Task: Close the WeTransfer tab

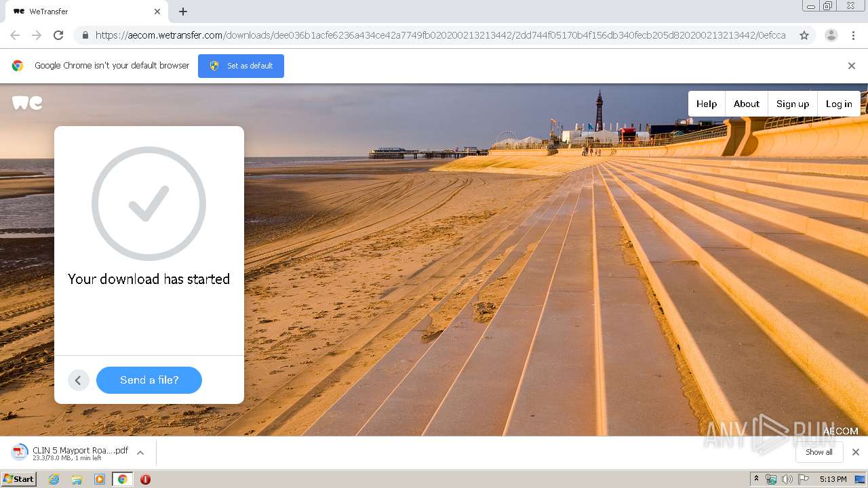Action: (157, 12)
